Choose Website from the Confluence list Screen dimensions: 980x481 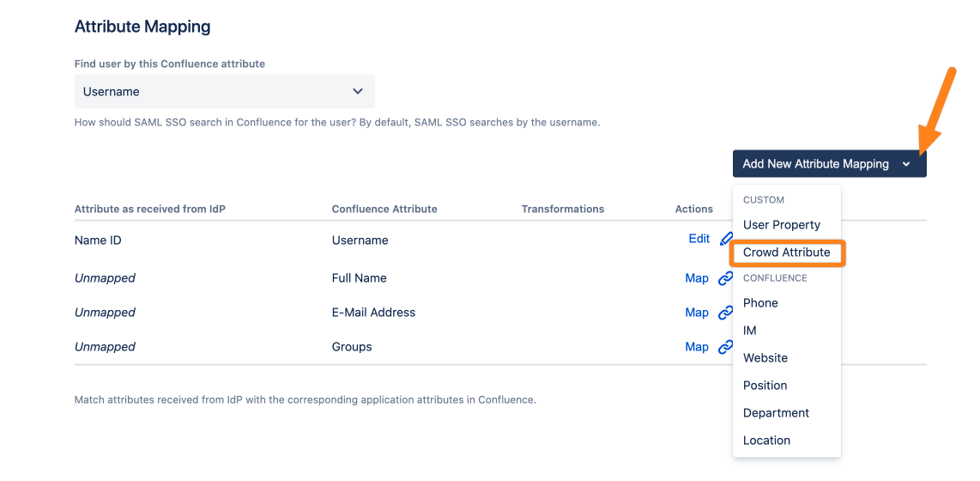(x=765, y=358)
